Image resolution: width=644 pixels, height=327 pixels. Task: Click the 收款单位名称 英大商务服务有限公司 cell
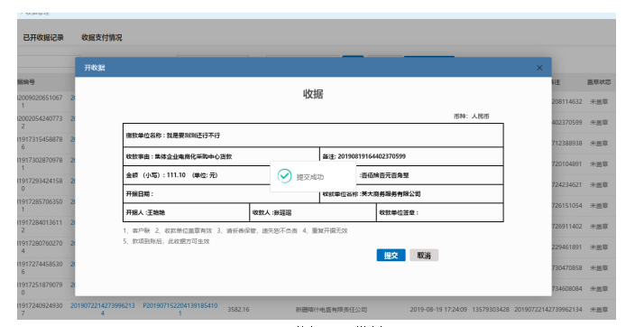point(411,193)
